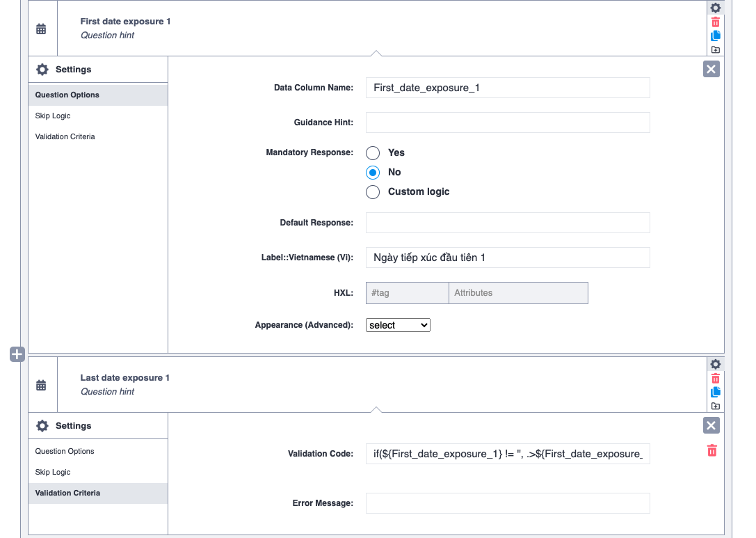Image resolution: width=756 pixels, height=538 pixels.
Task: Duplicate the Last date exposure 1 question
Action: click(x=716, y=392)
